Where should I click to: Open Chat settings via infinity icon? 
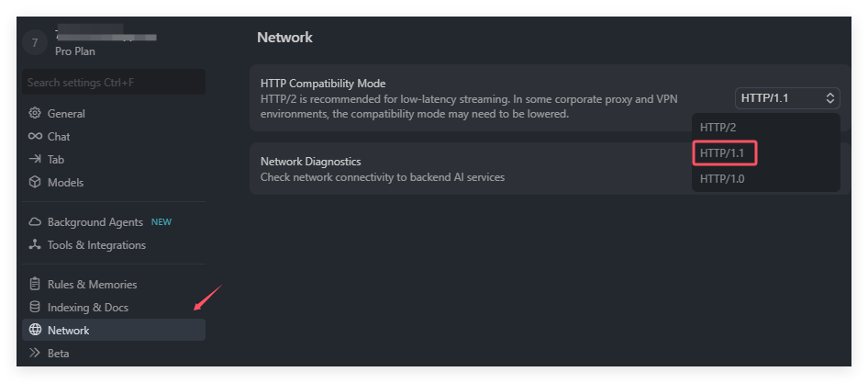point(35,136)
